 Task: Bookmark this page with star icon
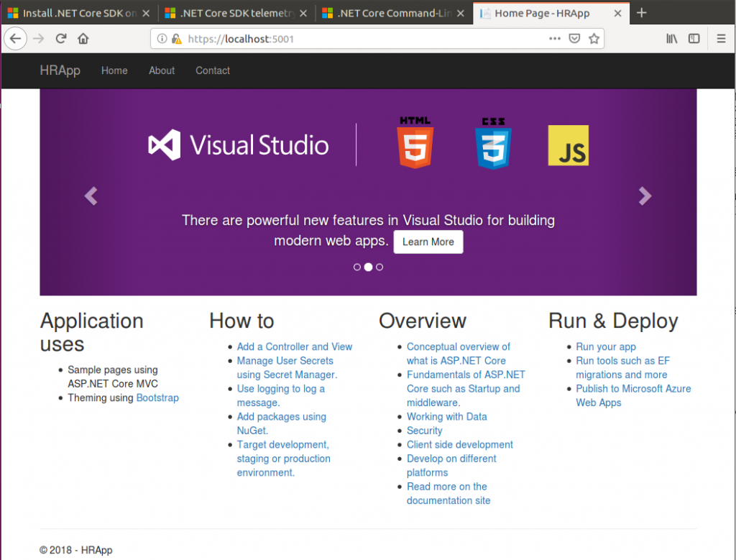click(x=594, y=39)
